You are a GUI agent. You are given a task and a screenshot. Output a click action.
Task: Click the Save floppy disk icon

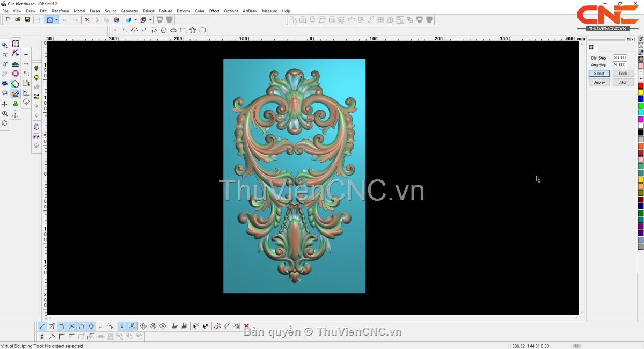(x=27, y=20)
